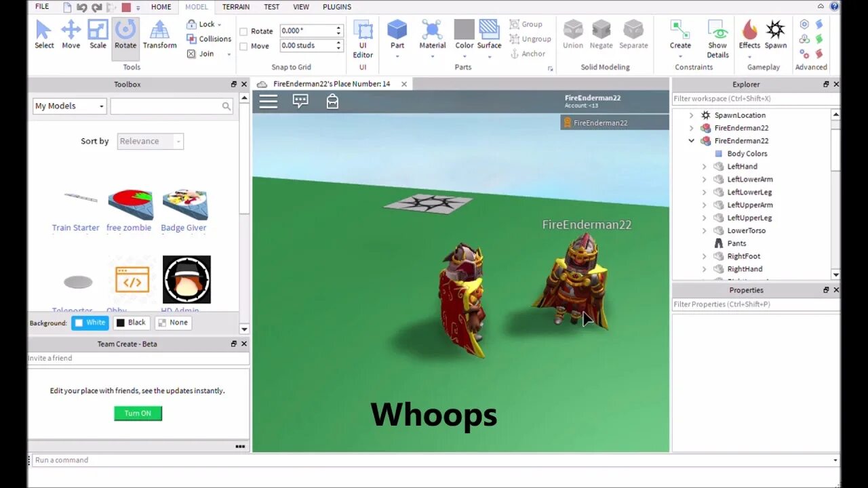
Task: Collapse the expanded FireEnderman22 tree node
Action: tap(692, 141)
